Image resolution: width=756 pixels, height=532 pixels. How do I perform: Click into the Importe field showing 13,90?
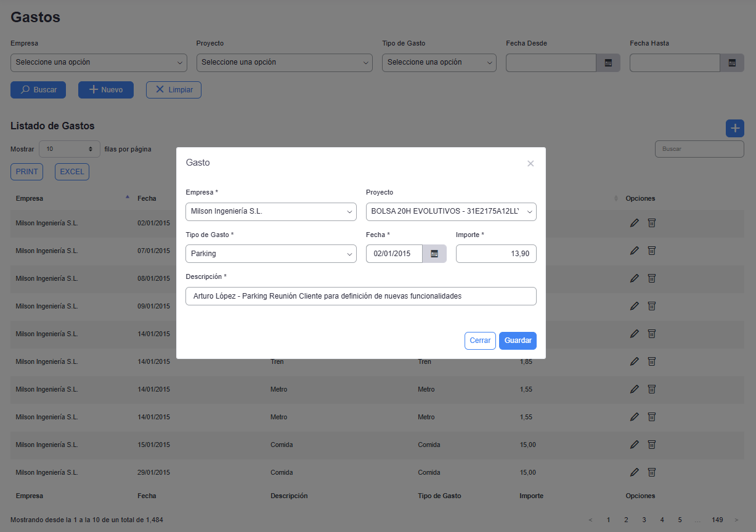[x=495, y=254]
